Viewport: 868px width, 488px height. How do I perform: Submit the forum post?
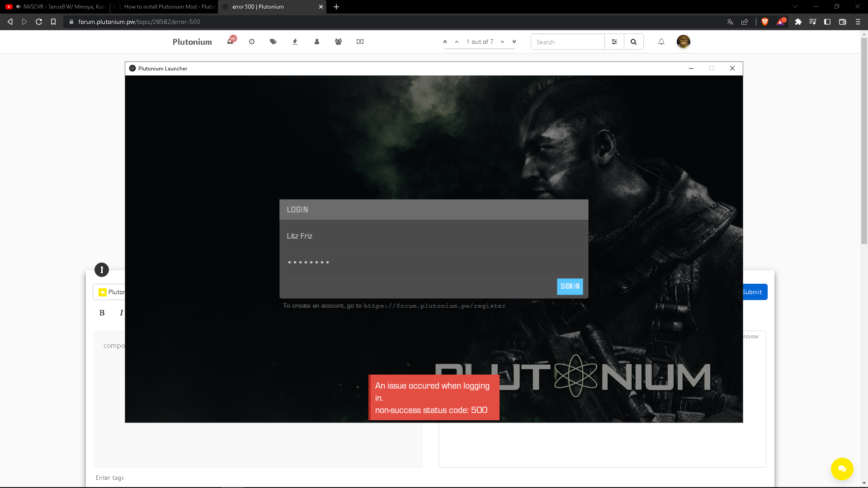754,292
